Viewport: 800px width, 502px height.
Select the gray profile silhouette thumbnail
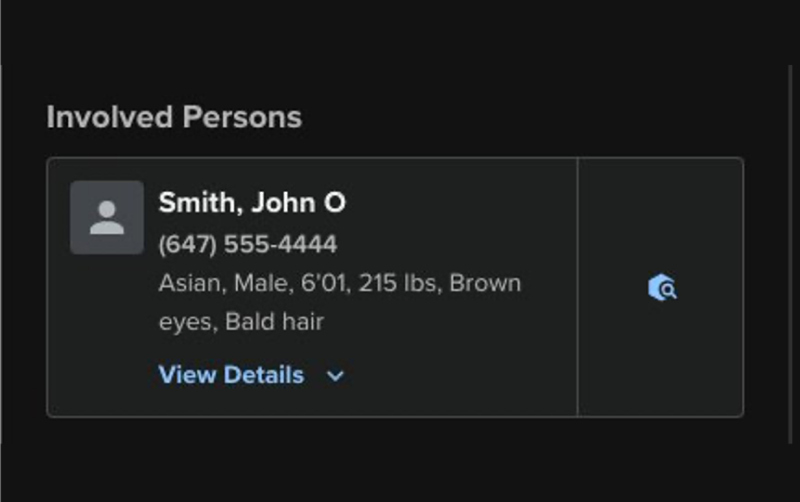click(x=107, y=217)
